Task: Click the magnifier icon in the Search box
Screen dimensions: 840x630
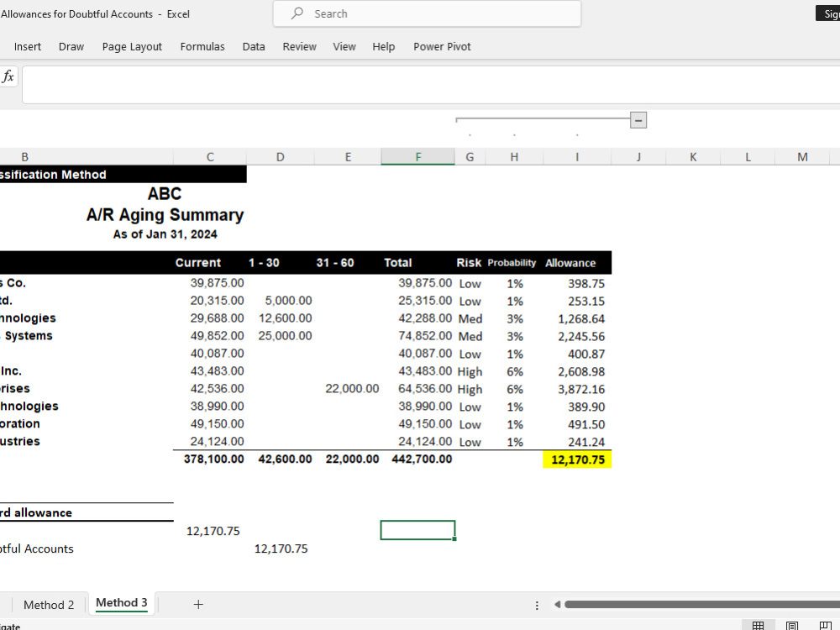Action: [x=297, y=13]
